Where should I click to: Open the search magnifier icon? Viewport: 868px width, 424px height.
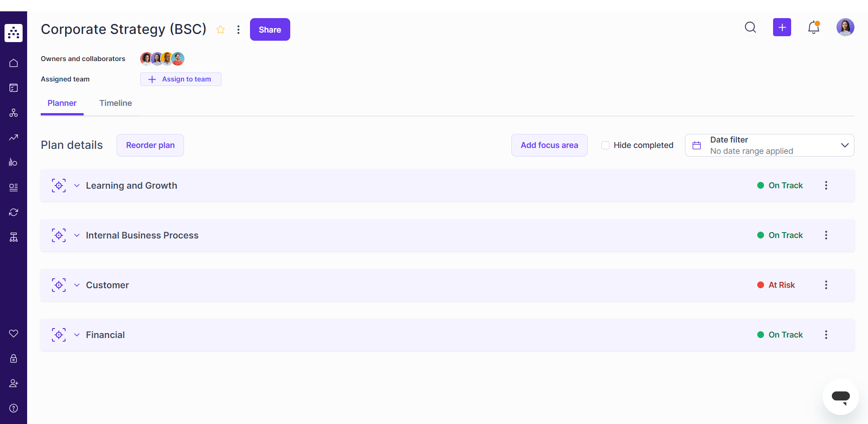click(x=750, y=27)
